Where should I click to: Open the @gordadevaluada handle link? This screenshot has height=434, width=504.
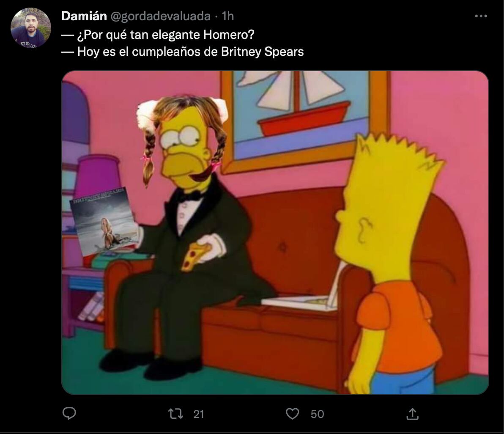coord(160,16)
